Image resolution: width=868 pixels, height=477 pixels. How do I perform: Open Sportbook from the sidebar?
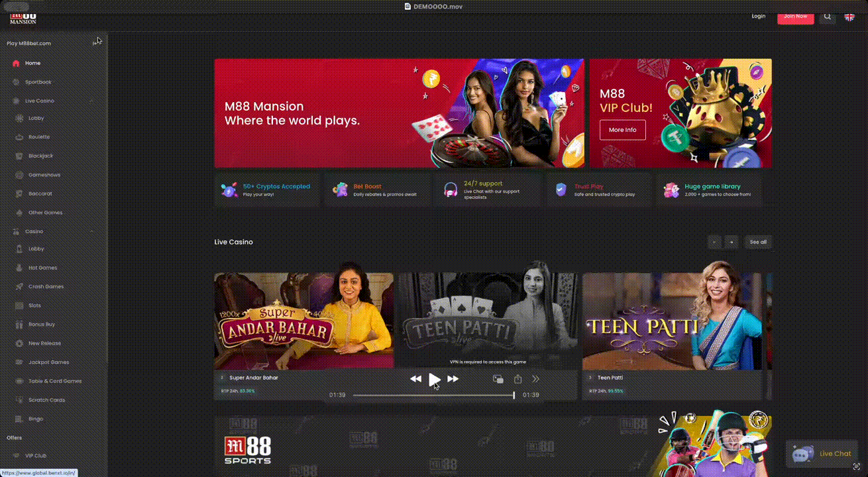[38, 82]
